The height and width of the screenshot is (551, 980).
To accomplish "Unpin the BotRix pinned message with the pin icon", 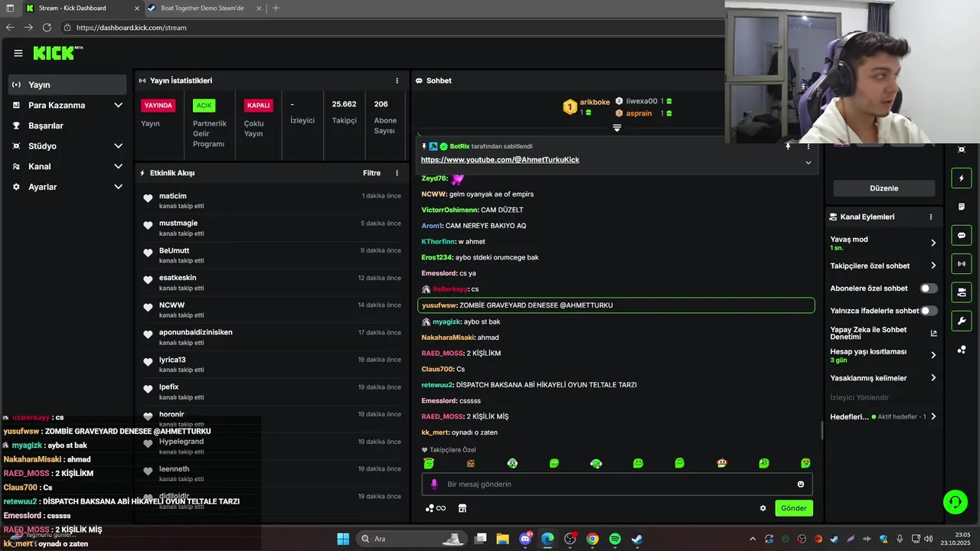I will point(788,145).
